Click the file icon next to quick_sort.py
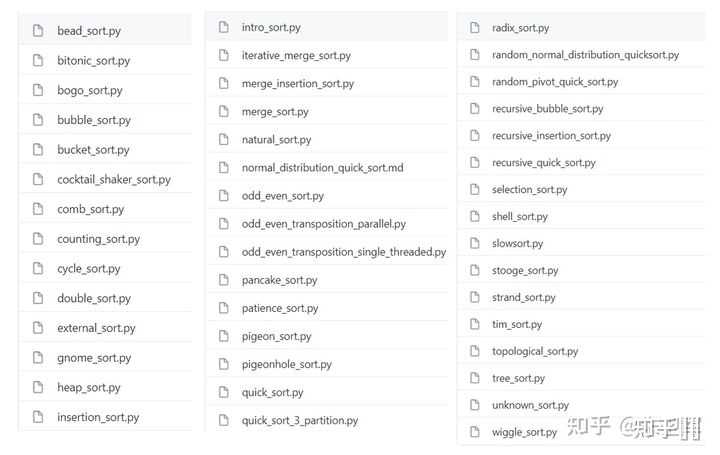This screenshot has height=455, width=720. (x=222, y=392)
